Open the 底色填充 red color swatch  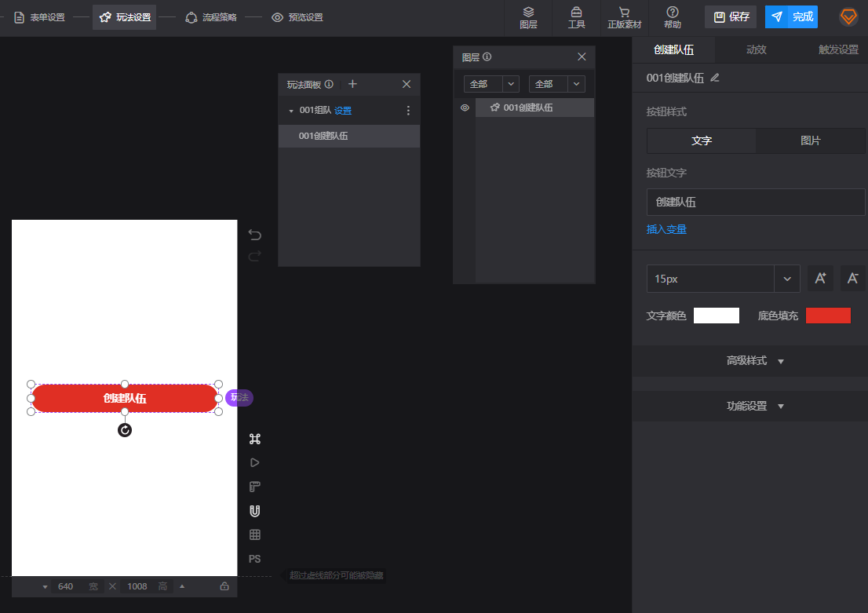pyautogui.click(x=828, y=316)
